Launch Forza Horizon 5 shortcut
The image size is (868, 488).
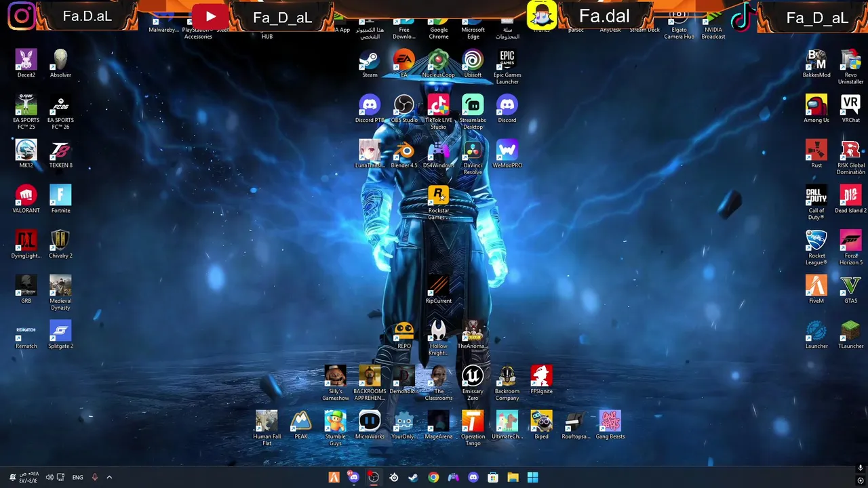[x=850, y=248]
